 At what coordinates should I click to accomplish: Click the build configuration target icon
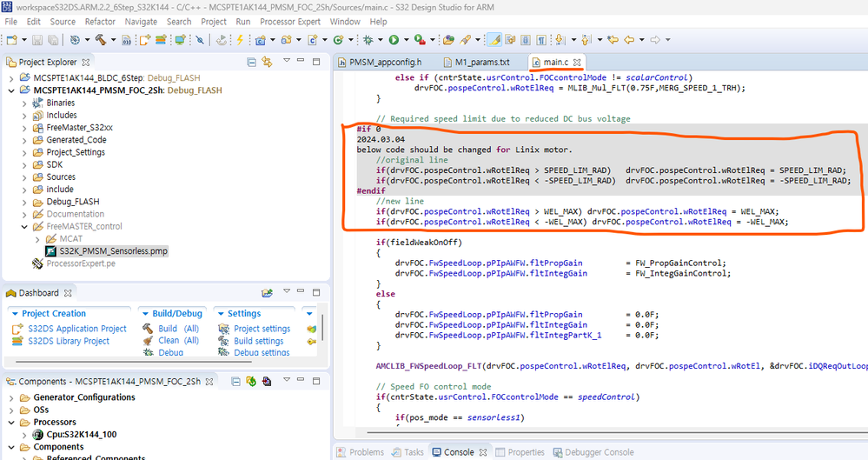click(76, 40)
